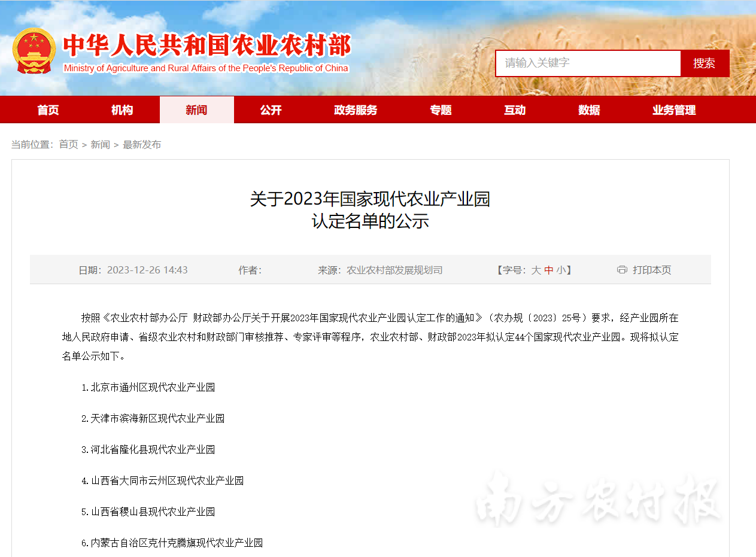Open the 政务服务 menu item
The height and width of the screenshot is (557, 756).
tap(356, 110)
